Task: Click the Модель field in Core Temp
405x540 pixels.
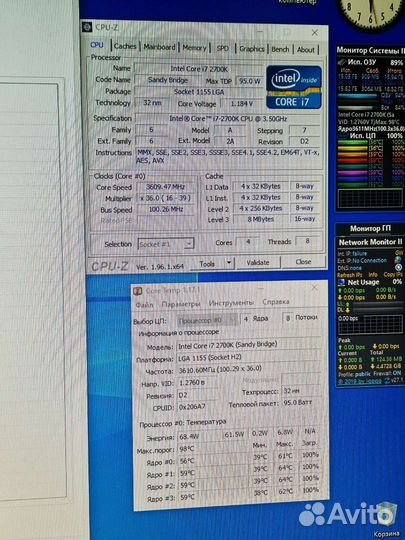Action: tap(248, 345)
